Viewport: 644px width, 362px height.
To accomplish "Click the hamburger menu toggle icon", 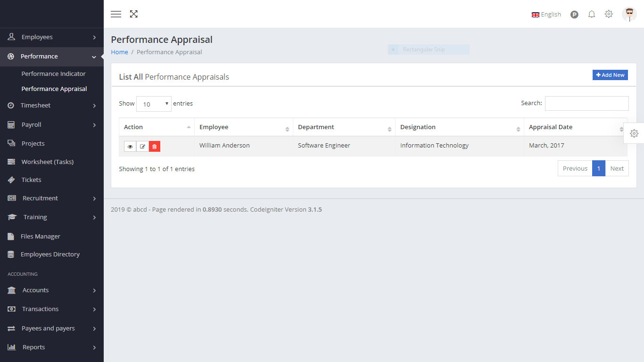I will [116, 14].
